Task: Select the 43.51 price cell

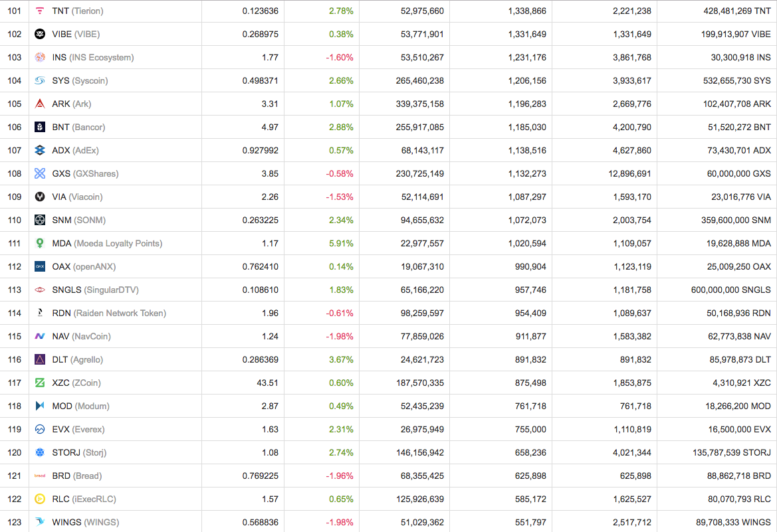Action: click(267, 383)
